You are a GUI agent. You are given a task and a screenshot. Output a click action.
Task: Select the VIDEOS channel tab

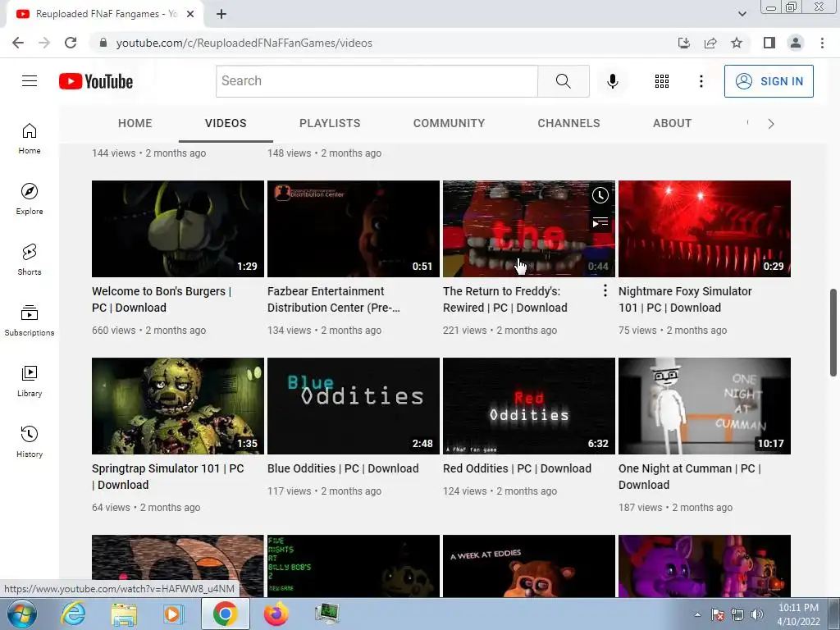point(226,123)
